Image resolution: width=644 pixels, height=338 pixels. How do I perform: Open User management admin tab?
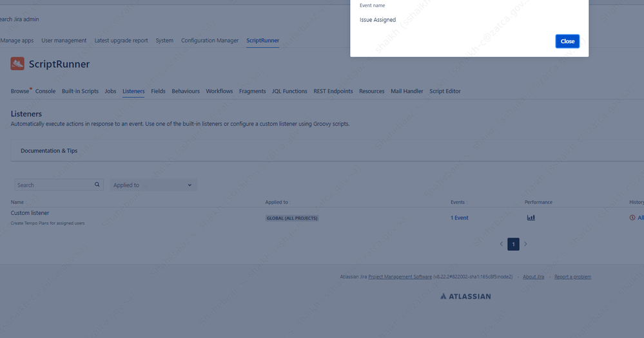(64, 40)
